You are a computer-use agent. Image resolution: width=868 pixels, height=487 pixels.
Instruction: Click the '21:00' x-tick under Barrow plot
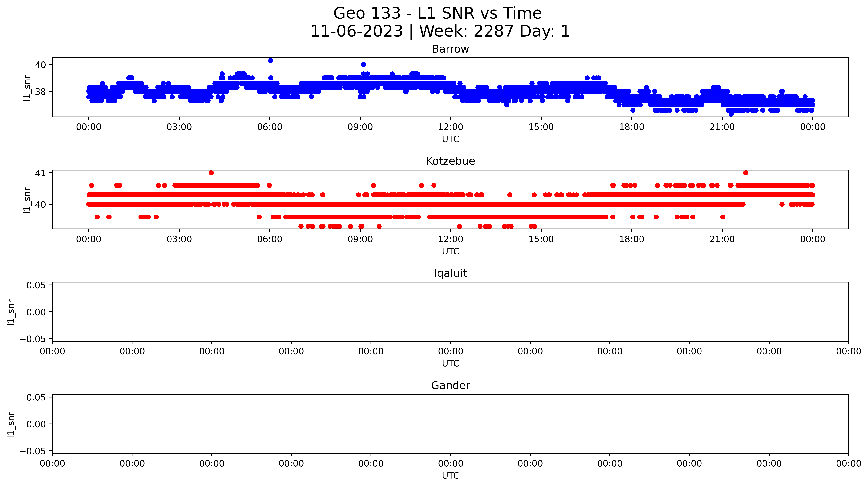(722, 127)
